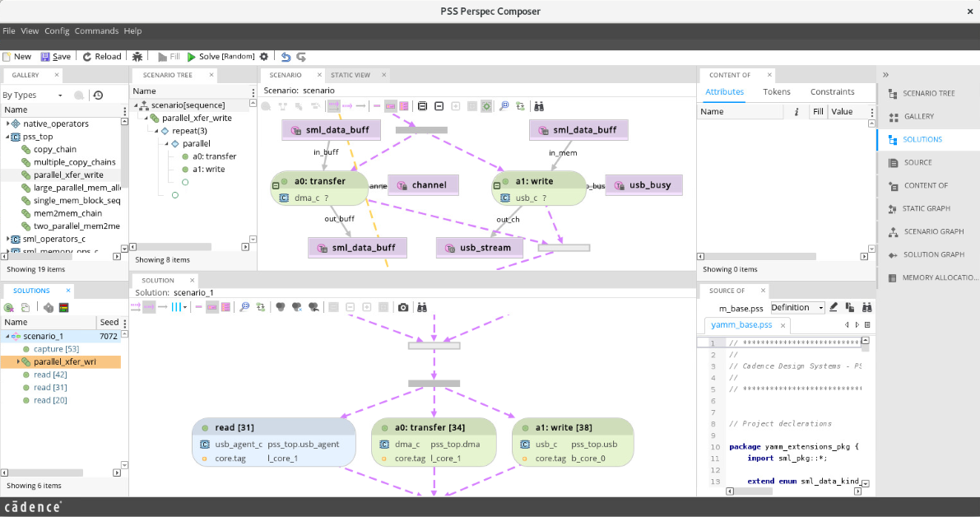Click the Solve settings gear icon
The height and width of the screenshot is (517, 980).
tap(263, 56)
